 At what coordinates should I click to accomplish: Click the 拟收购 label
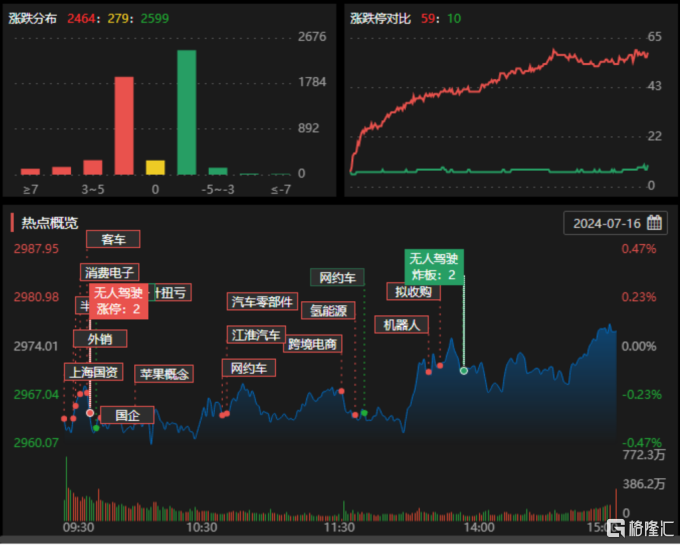[413, 291]
